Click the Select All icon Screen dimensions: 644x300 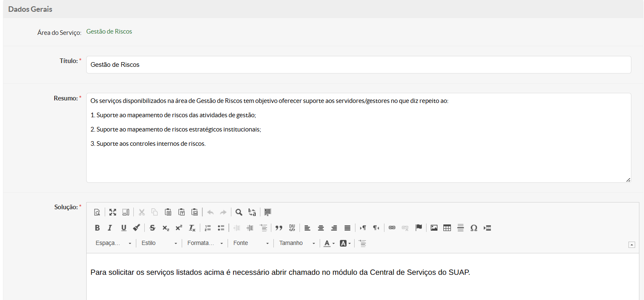coord(268,212)
